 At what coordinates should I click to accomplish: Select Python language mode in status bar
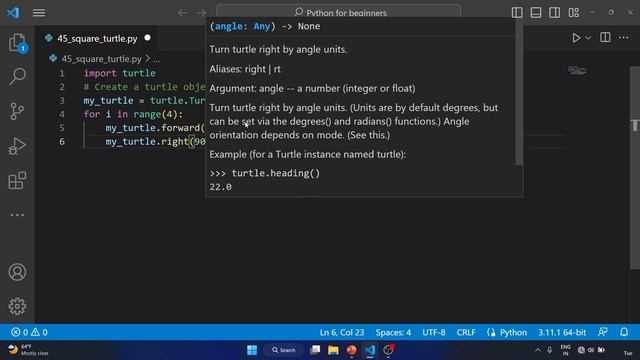513,332
